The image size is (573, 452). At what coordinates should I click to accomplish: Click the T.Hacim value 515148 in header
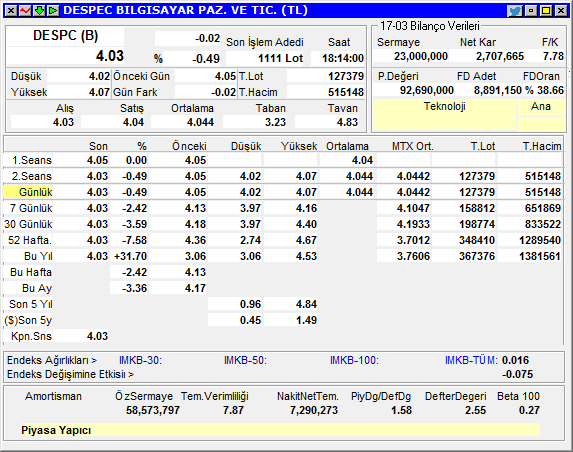coord(346,92)
